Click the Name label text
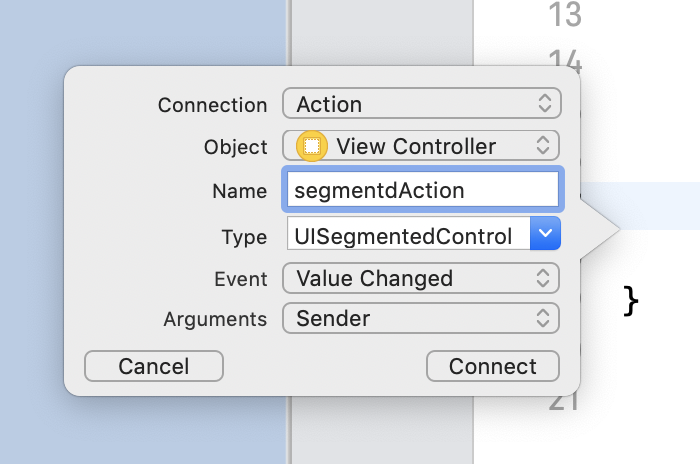 (x=240, y=190)
